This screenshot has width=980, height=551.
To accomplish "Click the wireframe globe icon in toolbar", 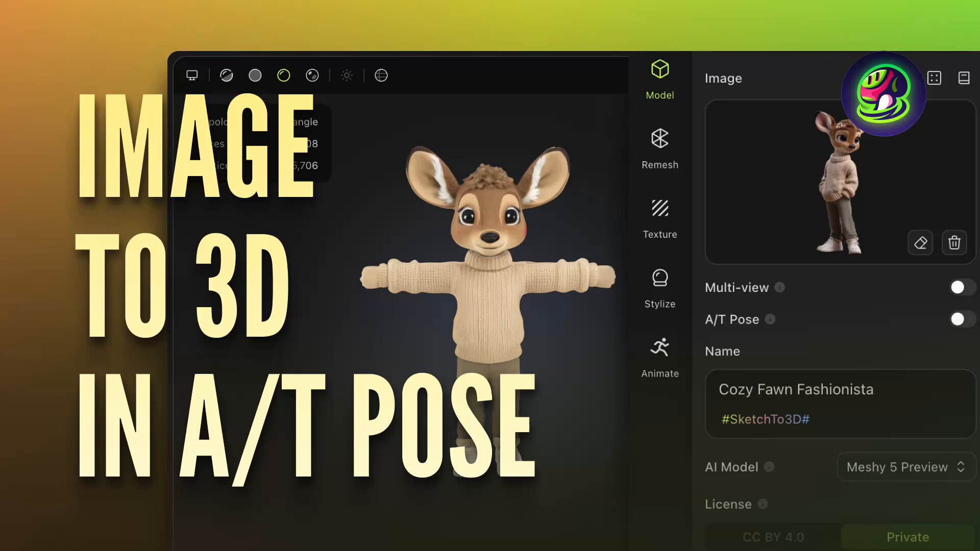I will click(x=381, y=76).
